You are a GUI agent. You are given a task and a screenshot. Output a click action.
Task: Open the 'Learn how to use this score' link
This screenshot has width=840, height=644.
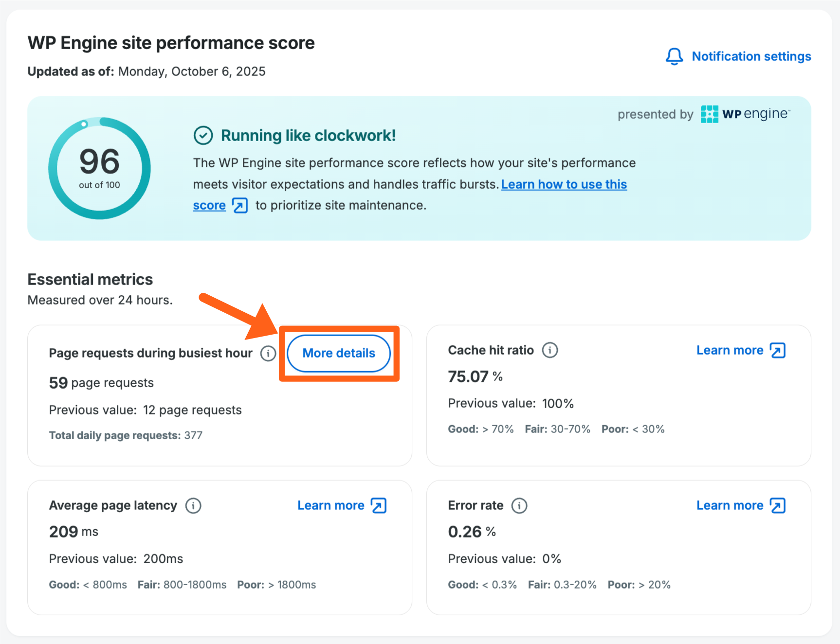[x=564, y=184]
